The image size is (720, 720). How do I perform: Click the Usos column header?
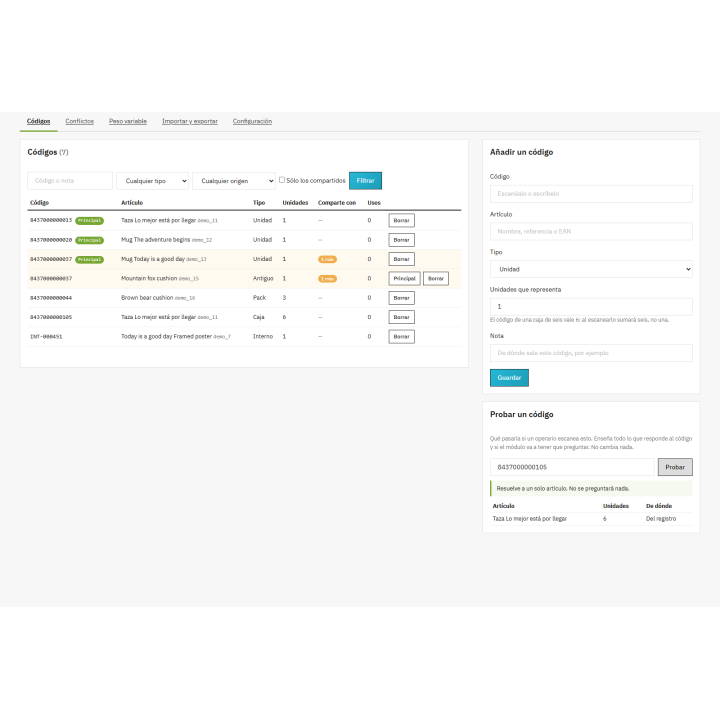(374, 202)
